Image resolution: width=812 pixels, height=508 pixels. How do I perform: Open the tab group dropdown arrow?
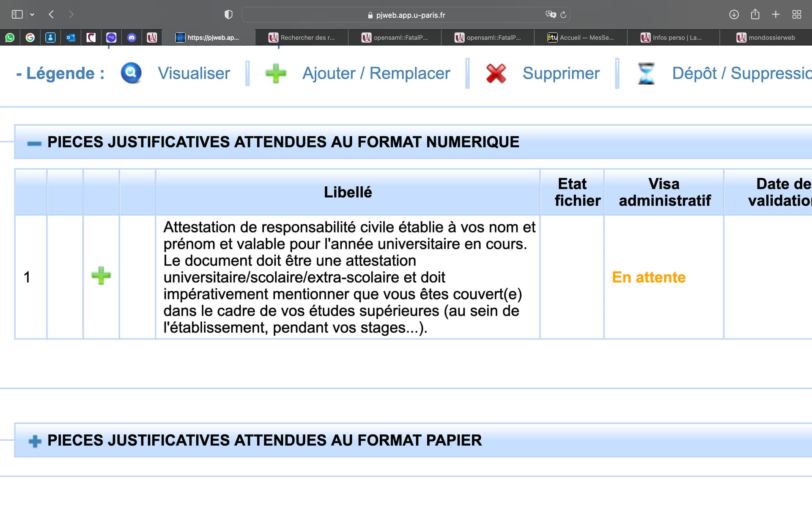click(x=32, y=15)
